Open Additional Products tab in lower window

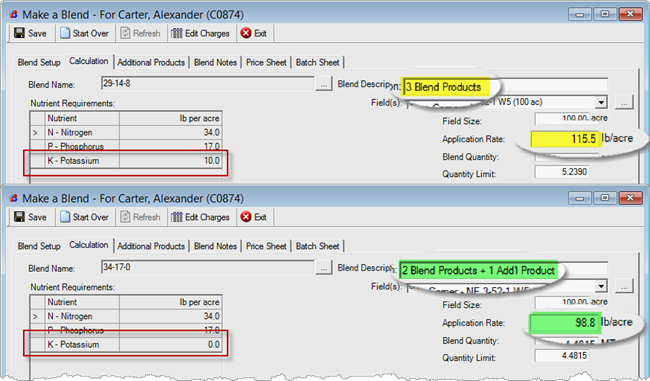tap(151, 246)
